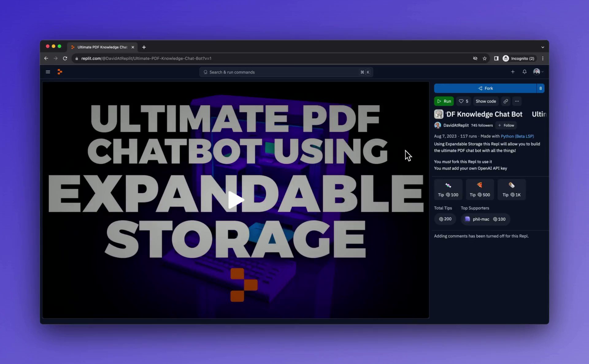Click the 'You must fork this Repl' line
This screenshot has height=364, width=589.
(x=463, y=162)
